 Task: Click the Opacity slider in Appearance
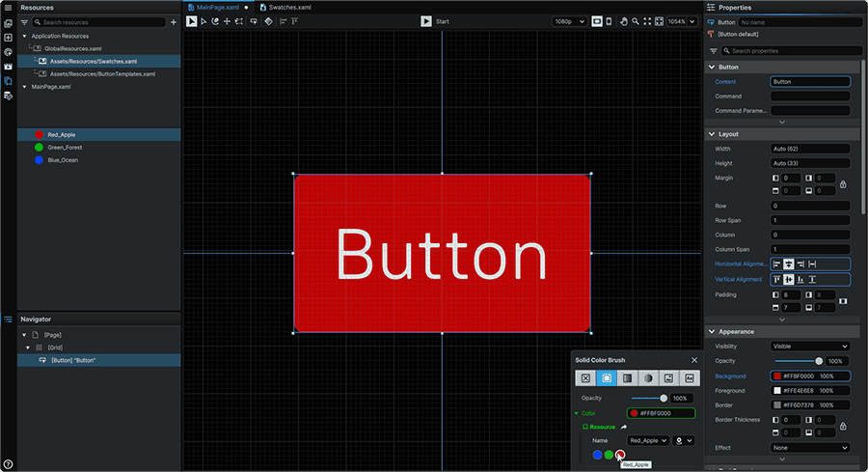[799, 361]
